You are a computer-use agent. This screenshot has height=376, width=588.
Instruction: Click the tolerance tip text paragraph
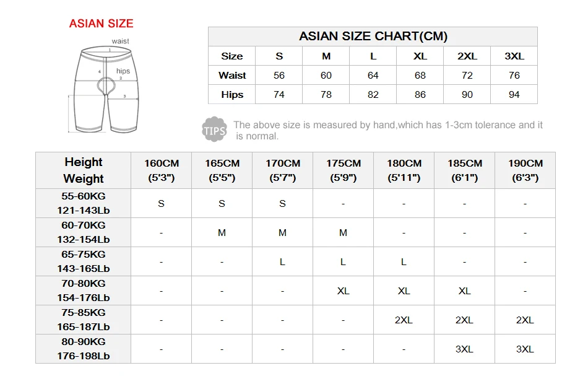[388, 130]
